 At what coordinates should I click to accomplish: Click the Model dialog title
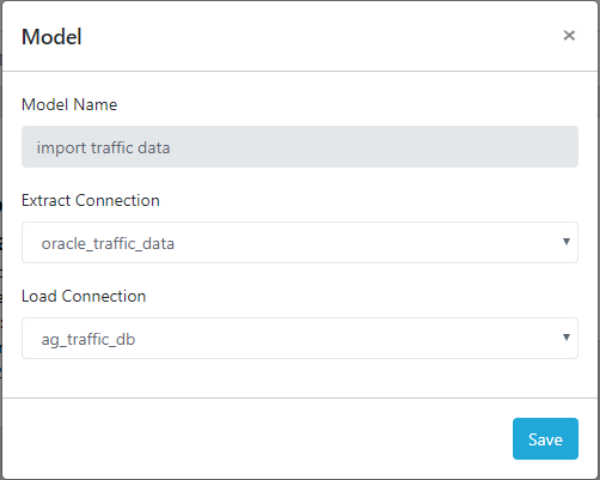(x=52, y=37)
